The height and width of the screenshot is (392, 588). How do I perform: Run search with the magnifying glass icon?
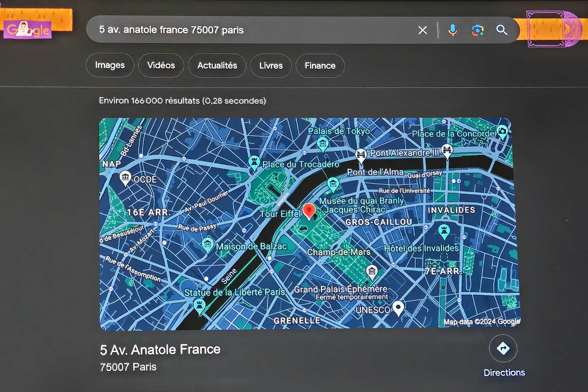click(x=502, y=30)
